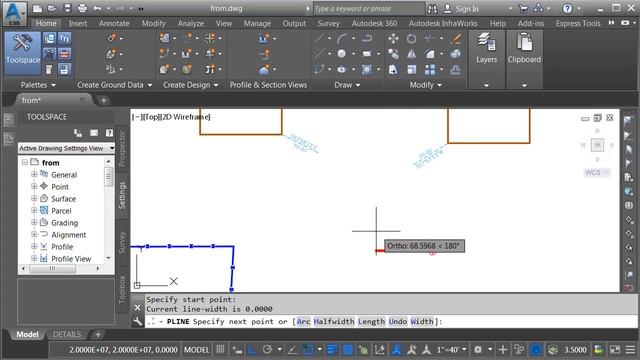The height and width of the screenshot is (360, 640).
Task: Click the command line customize wrench icon
Action: (138, 322)
